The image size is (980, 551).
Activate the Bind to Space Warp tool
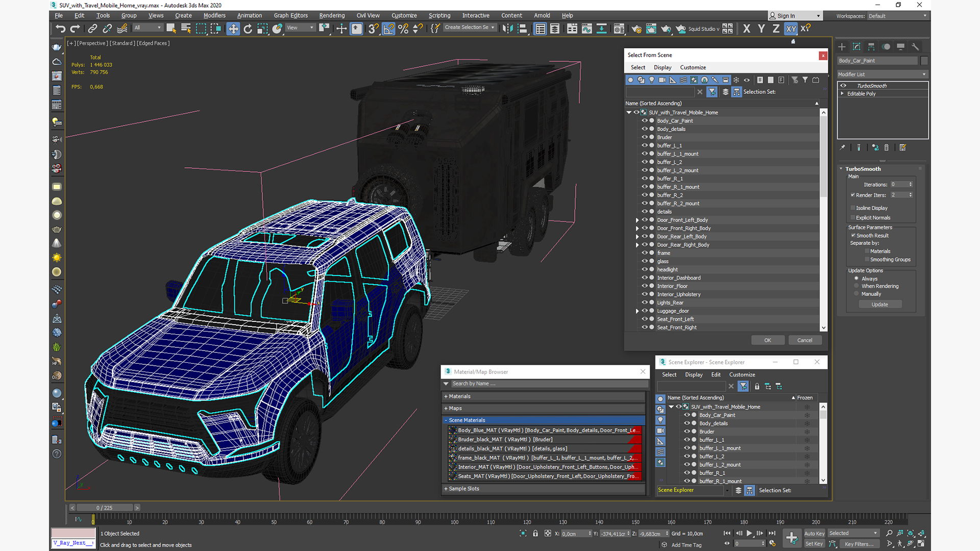(122, 29)
